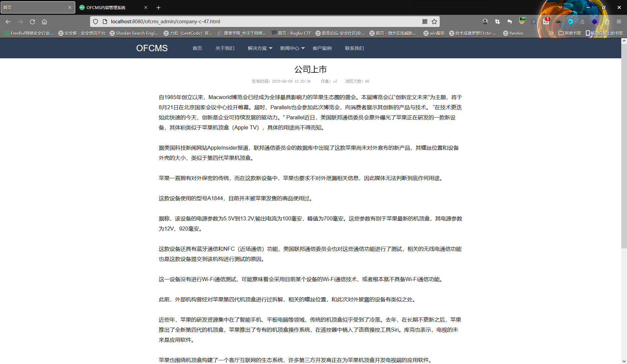Go to browser home page icon

pos(44,21)
